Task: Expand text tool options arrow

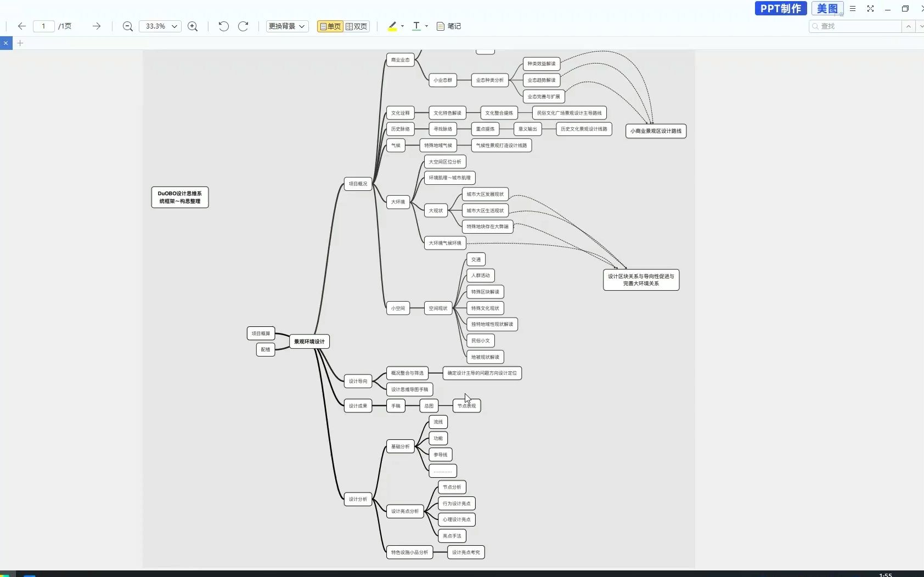Action: coord(426,26)
